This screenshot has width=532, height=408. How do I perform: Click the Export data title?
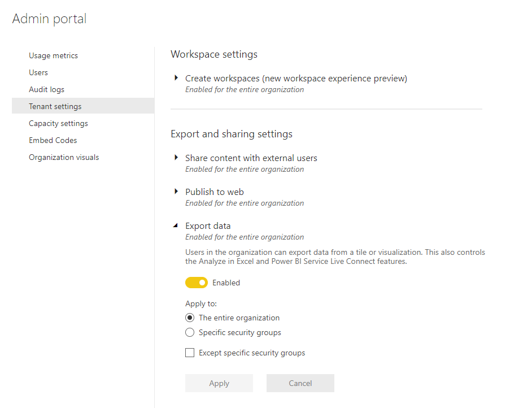208,225
